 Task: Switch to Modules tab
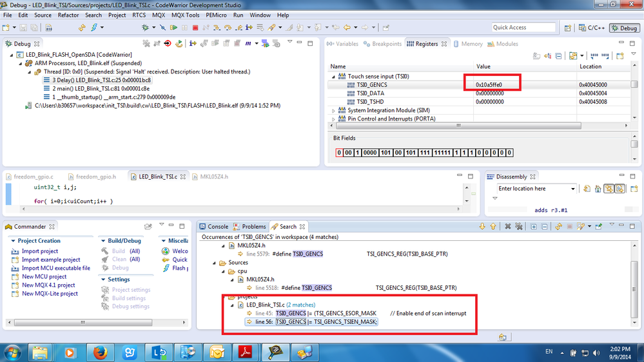click(503, 44)
